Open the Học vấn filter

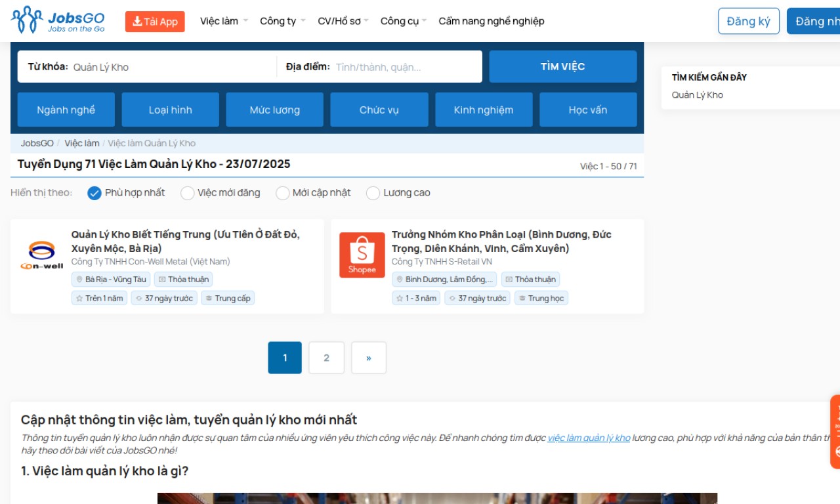(x=588, y=110)
